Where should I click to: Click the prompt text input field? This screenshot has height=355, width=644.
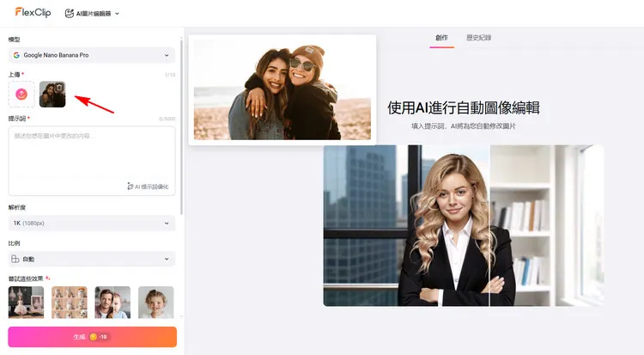pyautogui.click(x=91, y=155)
